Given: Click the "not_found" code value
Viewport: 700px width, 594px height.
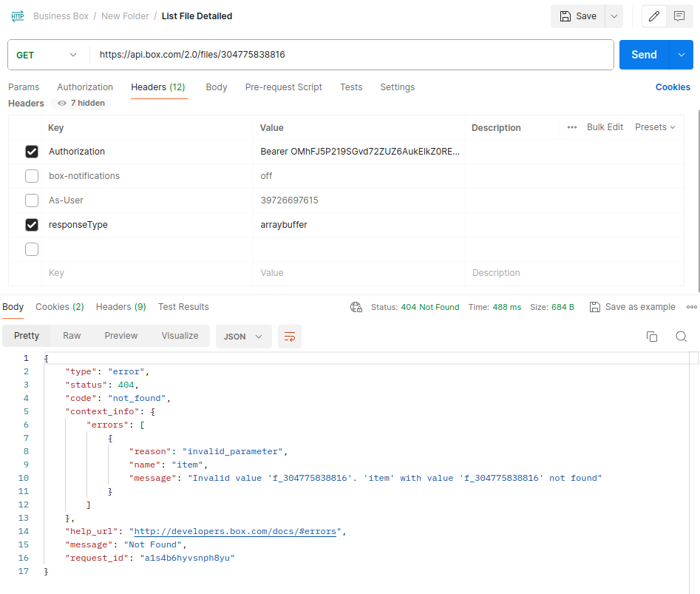Looking at the screenshot, I should click(x=137, y=398).
